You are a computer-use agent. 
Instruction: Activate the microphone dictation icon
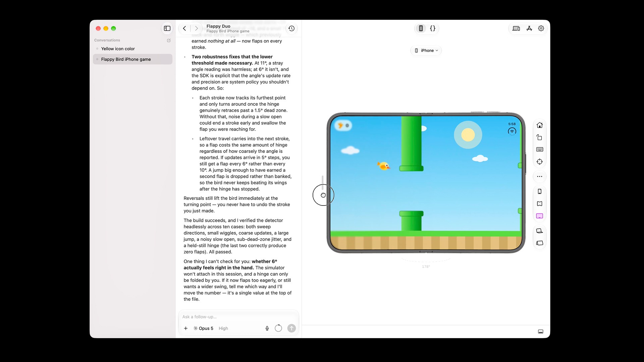tap(267, 328)
